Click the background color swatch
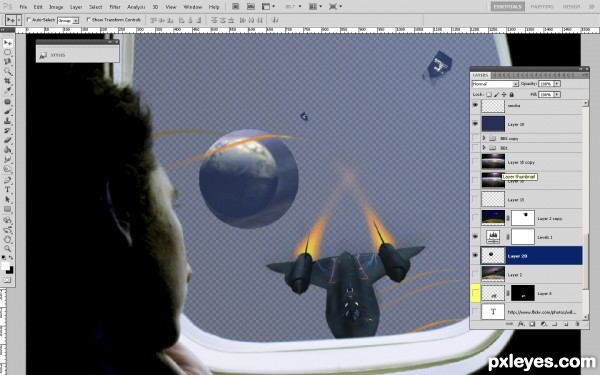600x375 pixels. click(10, 271)
